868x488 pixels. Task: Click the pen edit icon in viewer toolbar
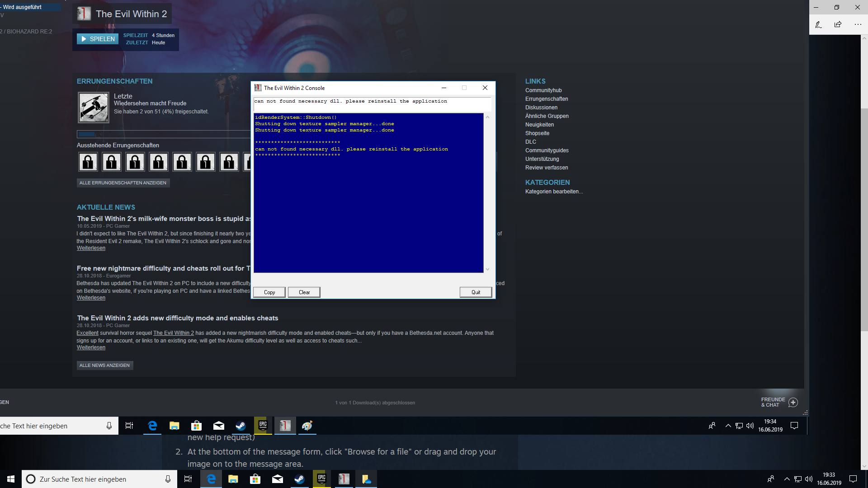(818, 24)
